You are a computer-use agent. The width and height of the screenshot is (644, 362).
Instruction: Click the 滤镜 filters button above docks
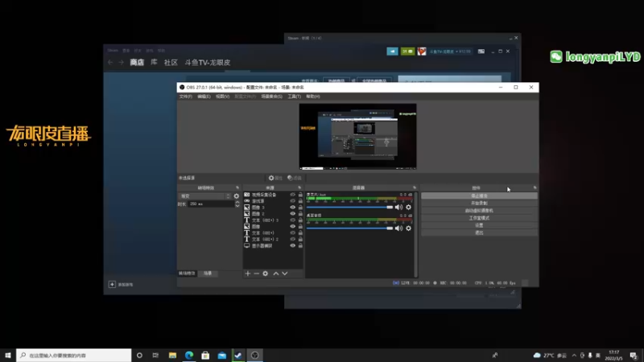pyautogui.click(x=295, y=178)
